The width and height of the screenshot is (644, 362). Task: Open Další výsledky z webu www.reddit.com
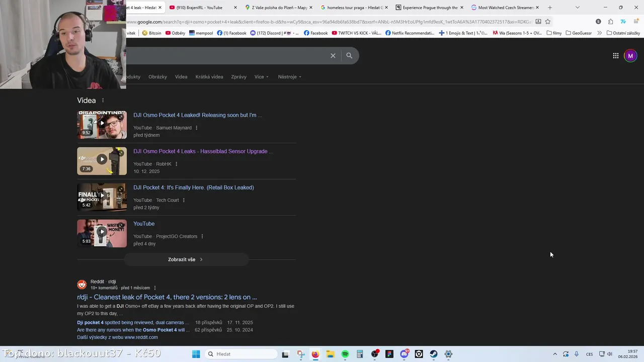pyautogui.click(x=117, y=337)
